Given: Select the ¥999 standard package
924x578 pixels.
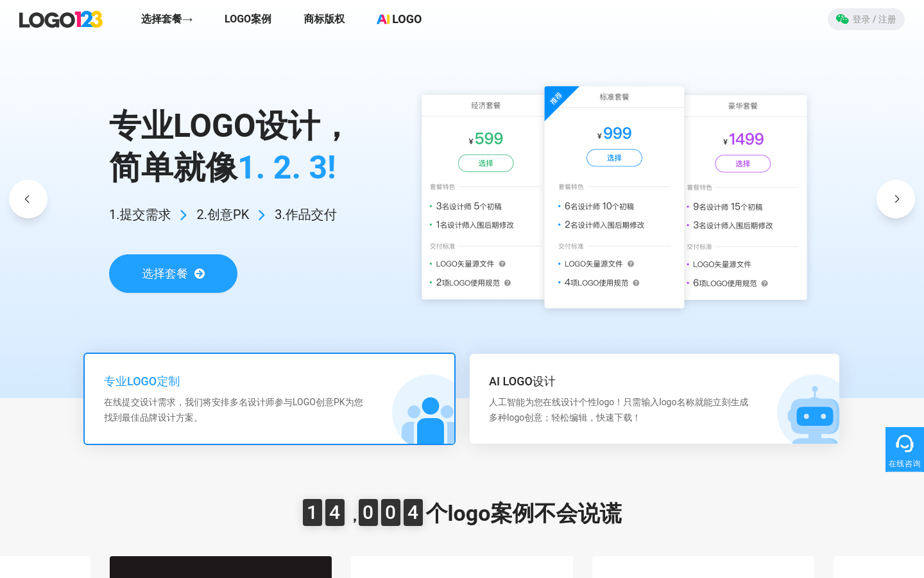Looking at the screenshot, I should click(614, 158).
